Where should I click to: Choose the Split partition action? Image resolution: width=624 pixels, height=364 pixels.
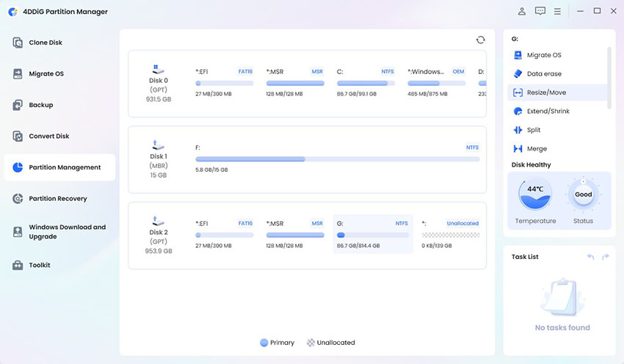coord(533,130)
